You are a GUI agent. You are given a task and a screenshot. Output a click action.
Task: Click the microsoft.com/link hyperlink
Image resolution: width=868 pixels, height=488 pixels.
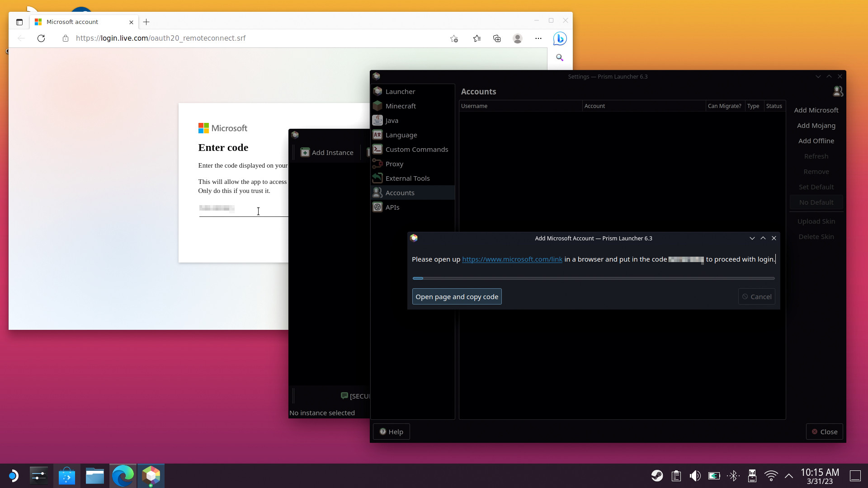click(x=511, y=259)
